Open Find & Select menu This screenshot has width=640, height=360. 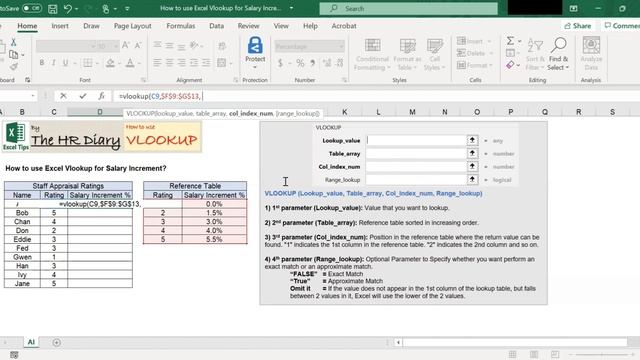point(558,54)
